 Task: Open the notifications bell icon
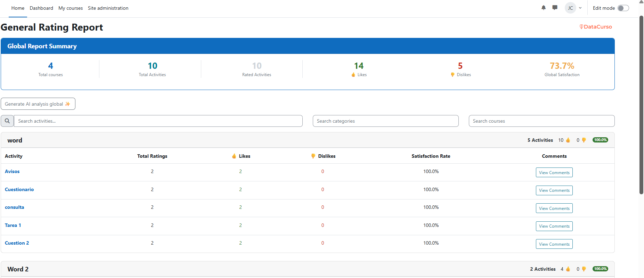(x=544, y=8)
